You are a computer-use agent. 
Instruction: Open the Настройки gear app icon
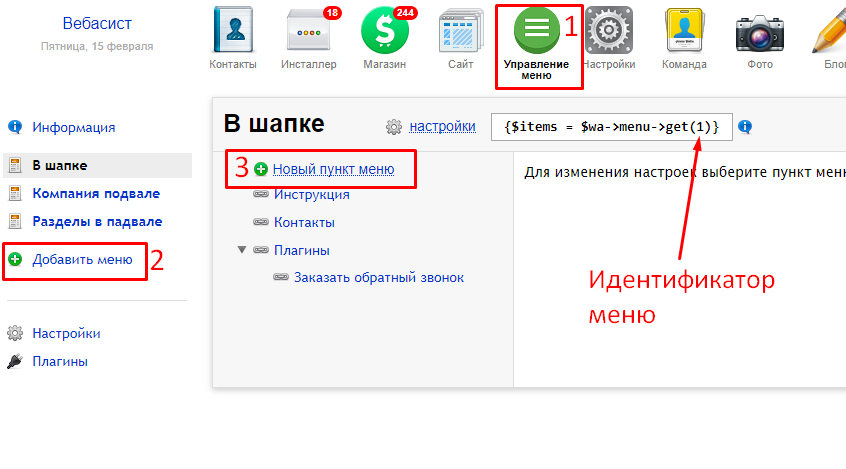point(609,32)
